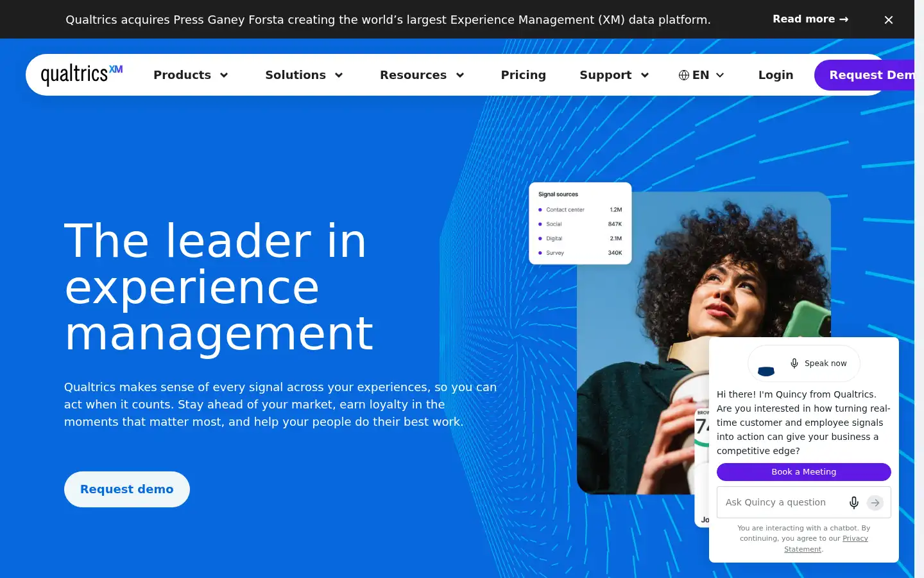The width and height of the screenshot is (924, 578).
Task: Open the Products menu
Action: pyautogui.click(x=182, y=75)
